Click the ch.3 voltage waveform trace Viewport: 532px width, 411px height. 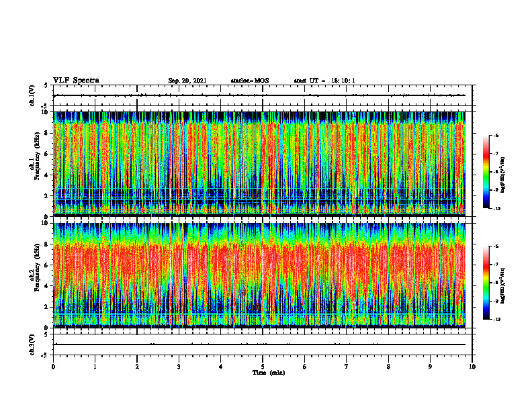259,345
